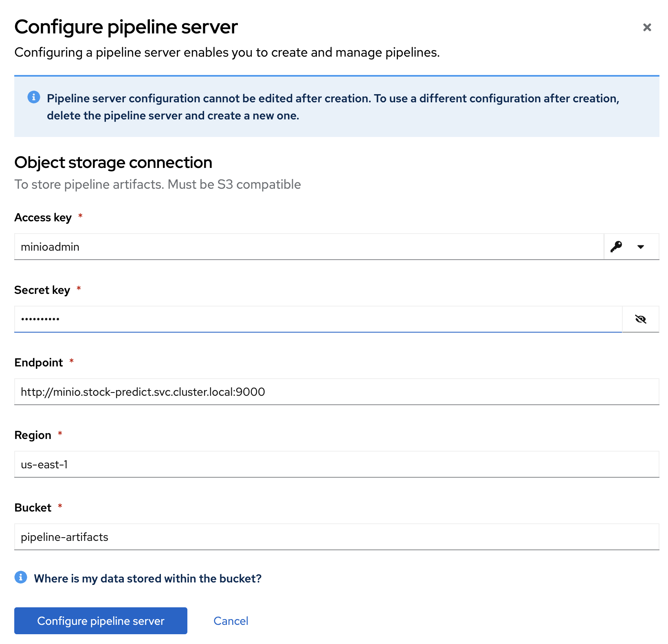Image resolution: width=668 pixels, height=644 pixels.
Task: Close the Configure pipeline server dialog
Action: coord(647,27)
